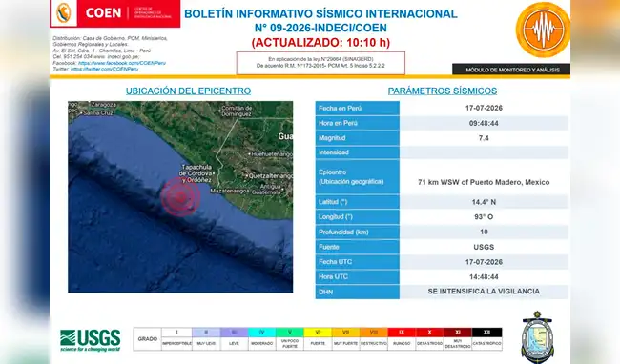The width and height of the screenshot is (620, 364).
Task: Click the 'Fecha UTC' row label
Action: coord(336,262)
